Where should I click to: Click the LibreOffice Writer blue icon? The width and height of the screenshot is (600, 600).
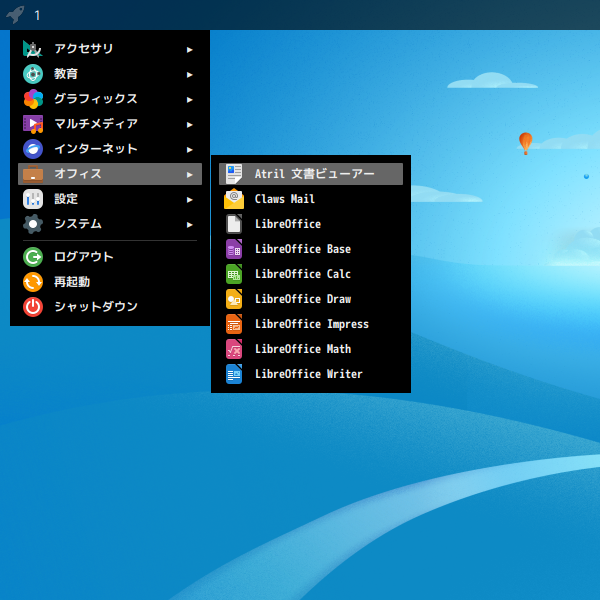click(234, 374)
